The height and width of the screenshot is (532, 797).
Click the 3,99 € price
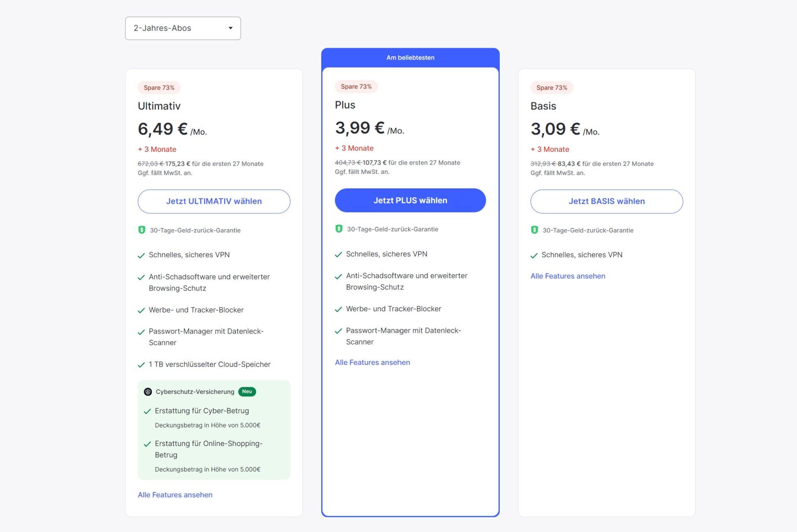tap(360, 128)
